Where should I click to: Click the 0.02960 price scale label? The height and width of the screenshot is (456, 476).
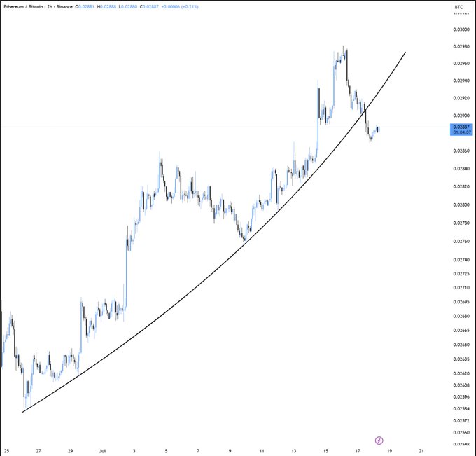point(461,64)
